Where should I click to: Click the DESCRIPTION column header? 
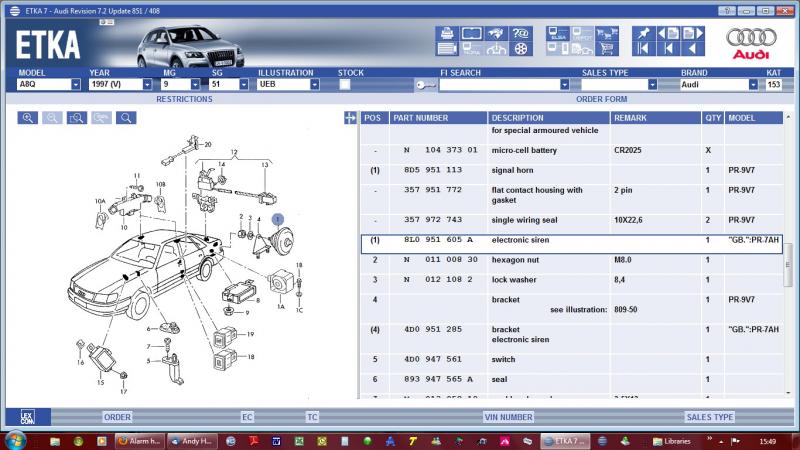[x=548, y=118]
